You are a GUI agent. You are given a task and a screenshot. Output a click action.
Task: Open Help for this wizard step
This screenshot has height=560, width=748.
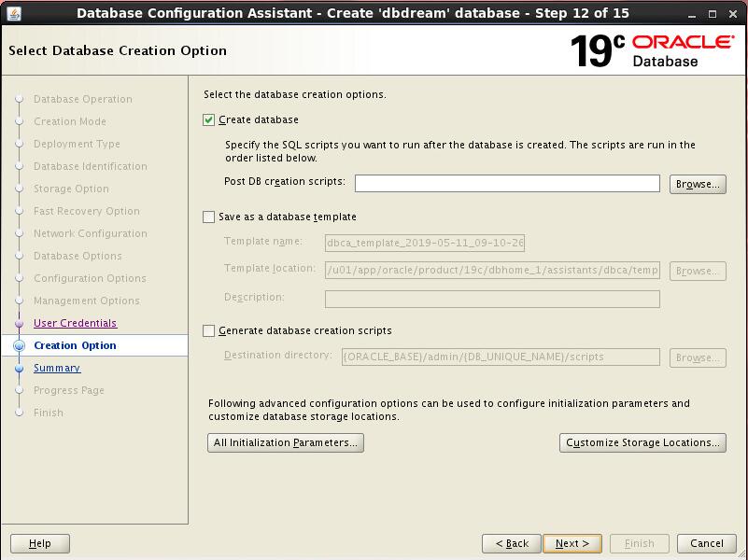pyautogui.click(x=40, y=543)
